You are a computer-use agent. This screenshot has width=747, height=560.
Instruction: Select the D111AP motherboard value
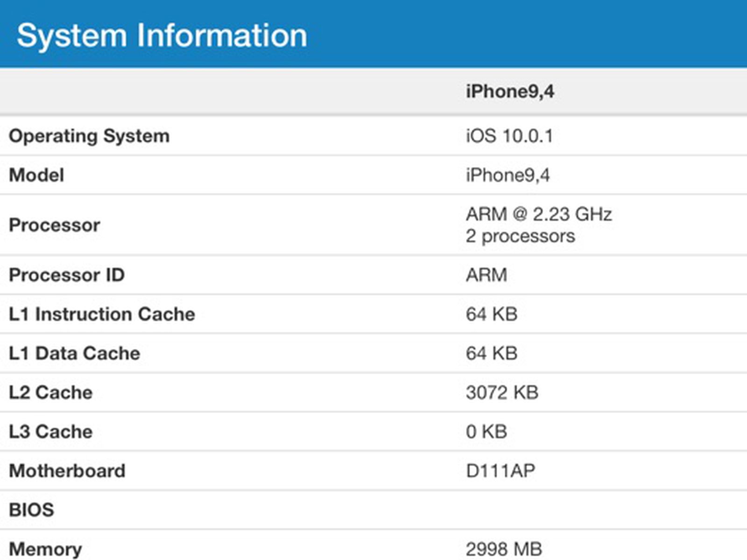pyautogui.click(x=500, y=471)
